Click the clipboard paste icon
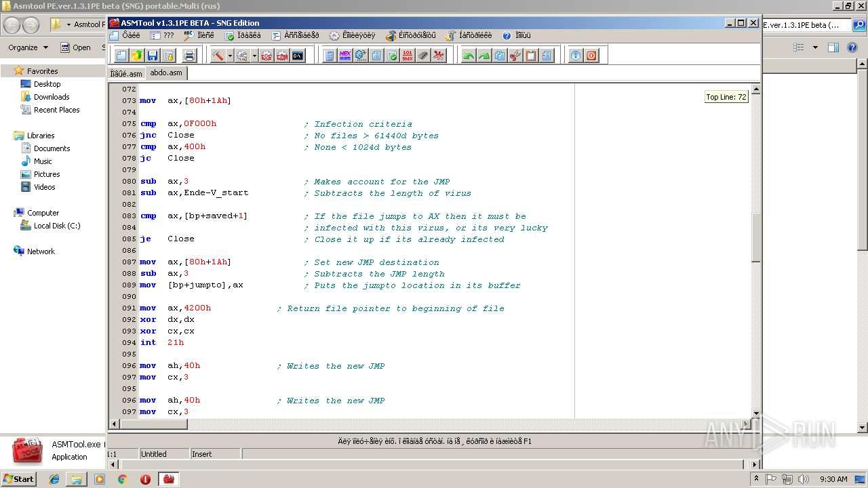Screen dimensions: 868x488 531,56
